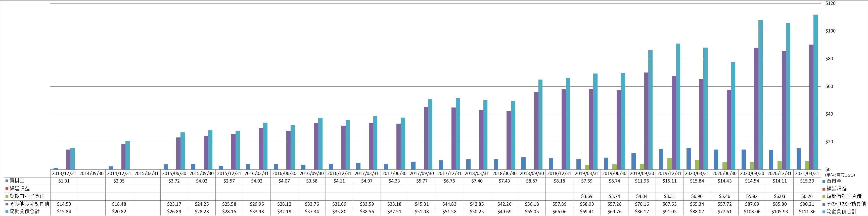Select the その他の流動負債 row label on the left
Screen dimensions: 868x216
[29, 204]
